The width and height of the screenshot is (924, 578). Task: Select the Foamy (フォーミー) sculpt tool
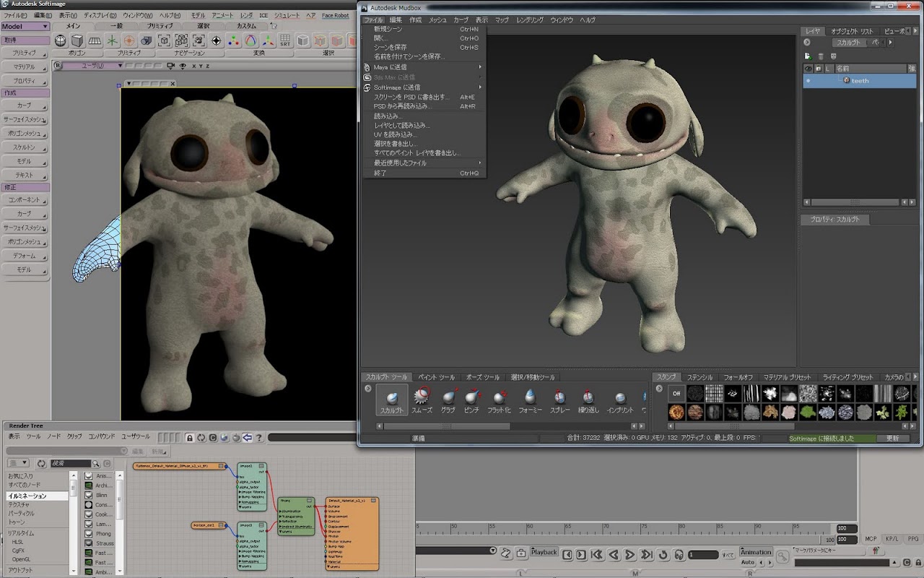(x=530, y=400)
